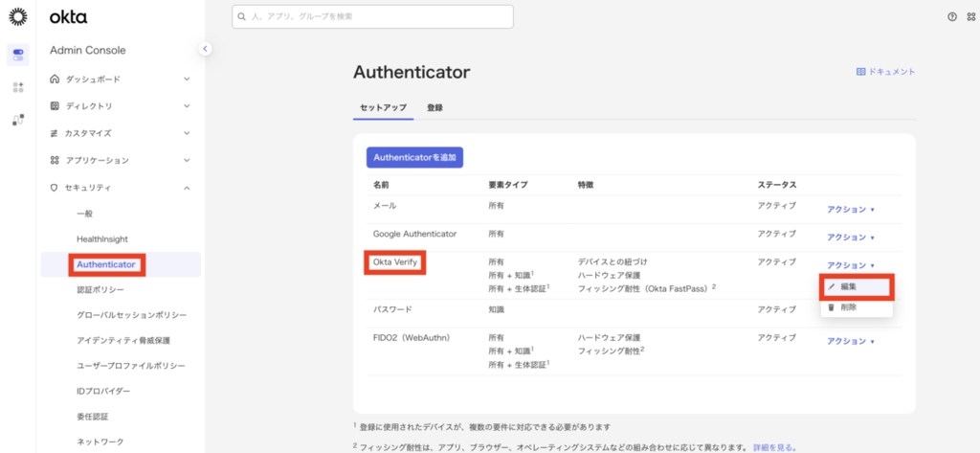Click Google Authenticator name in table

[415, 234]
